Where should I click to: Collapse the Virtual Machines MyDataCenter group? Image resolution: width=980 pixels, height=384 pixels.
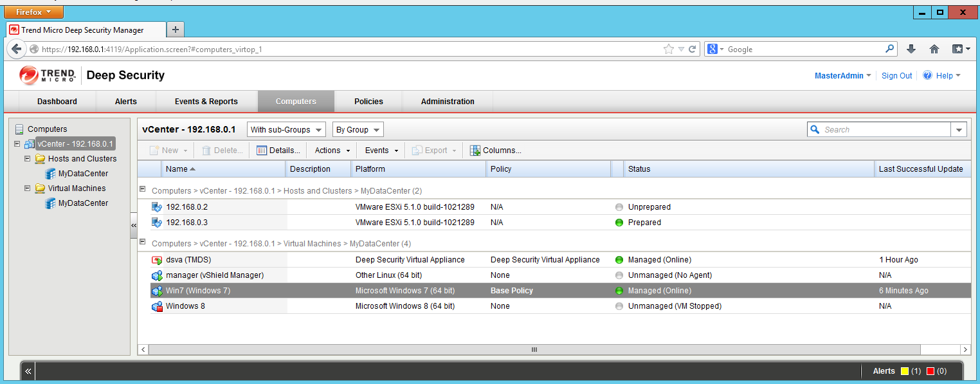tap(143, 243)
